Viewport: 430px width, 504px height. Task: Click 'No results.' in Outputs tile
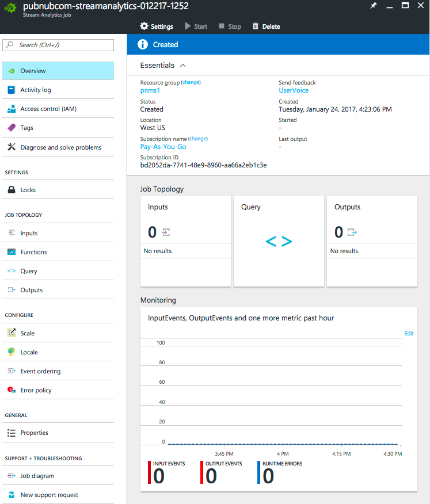click(x=345, y=251)
